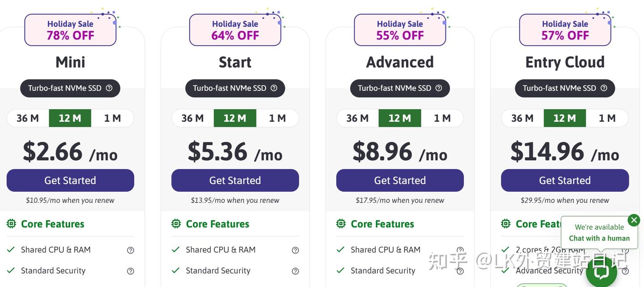Click the help icon on Advanced's NVMe SSD badge
Screen dimensions: 644x287
point(439,88)
